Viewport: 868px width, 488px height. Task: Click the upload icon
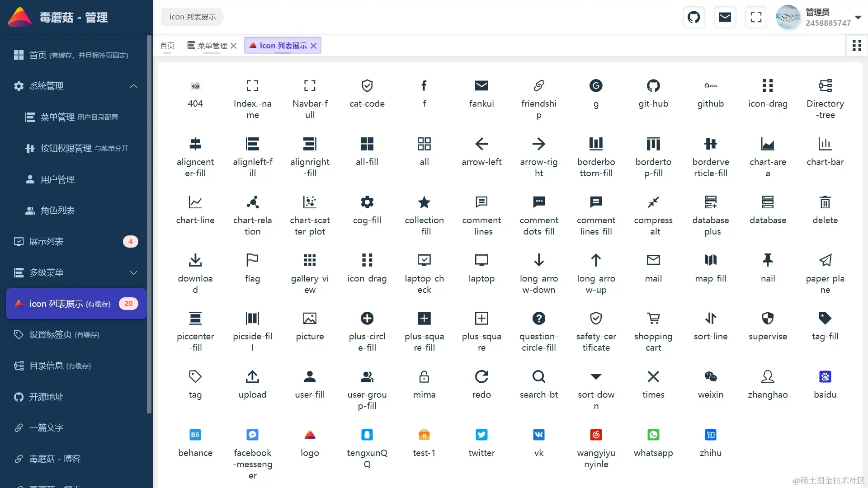(x=252, y=376)
